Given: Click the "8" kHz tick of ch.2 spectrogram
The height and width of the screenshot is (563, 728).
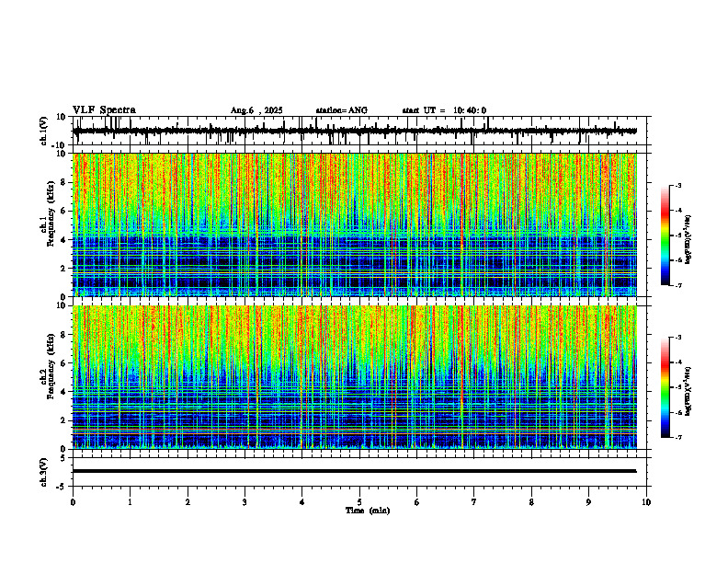Looking at the screenshot, I should (x=64, y=335).
